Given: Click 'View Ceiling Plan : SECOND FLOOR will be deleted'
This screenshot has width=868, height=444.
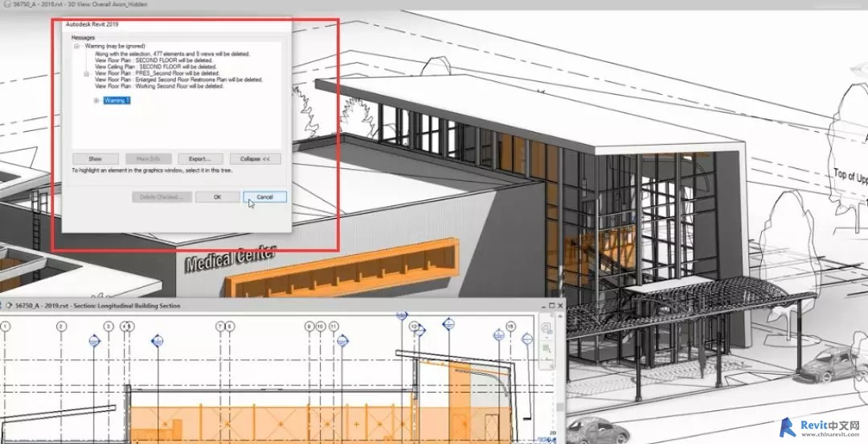Looking at the screenshot, I should coord(156,67).
